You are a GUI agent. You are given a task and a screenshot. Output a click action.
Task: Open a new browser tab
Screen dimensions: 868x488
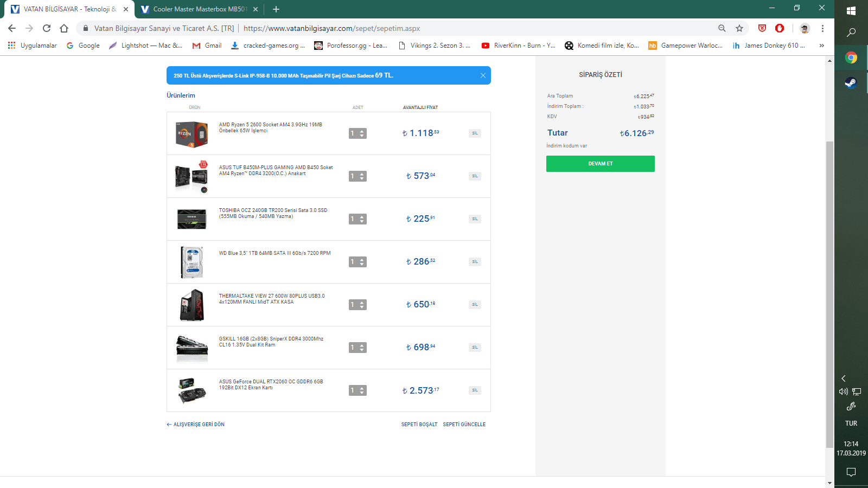(x=276, y=9)
